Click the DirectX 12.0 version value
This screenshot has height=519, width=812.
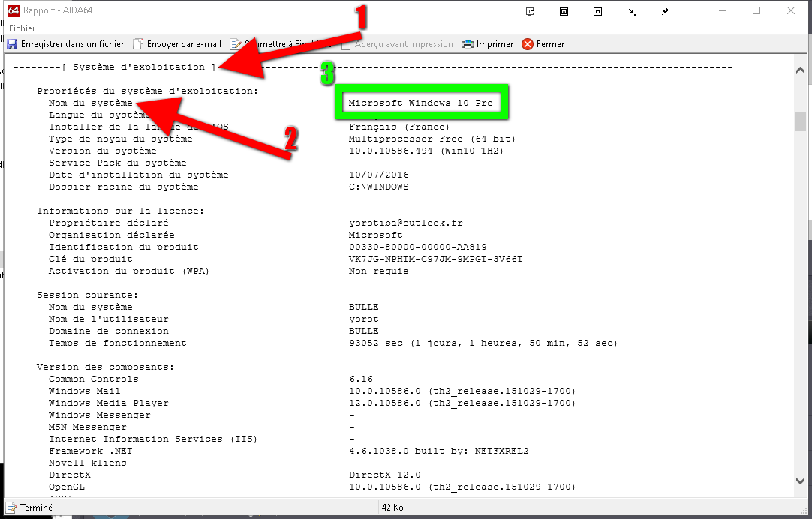coord(384,475)
